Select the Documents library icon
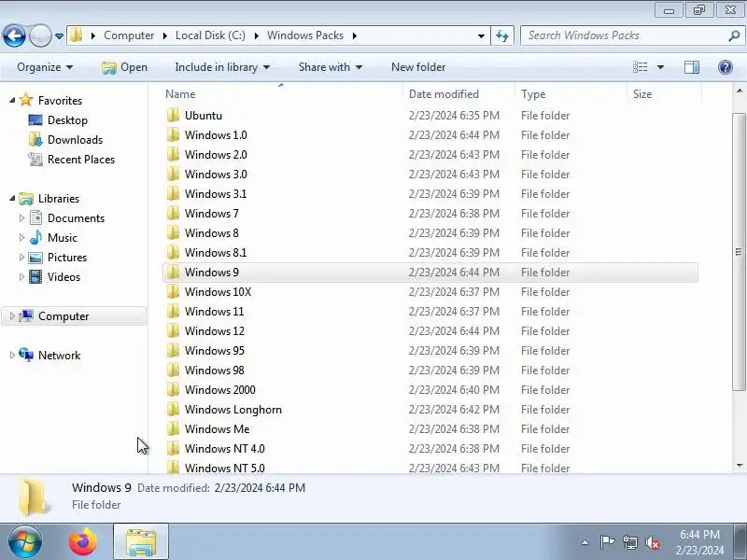The width and height of the screenshot is (747, 560). pos(35,217)
